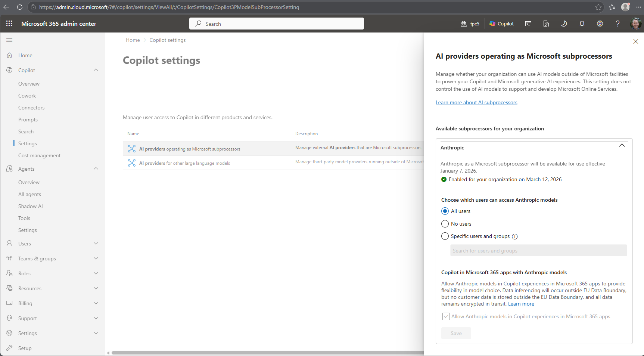Click the browser address bar URL
Viewport: 644px width, 356px height.
pyautogui.click(x=169, y=7)
